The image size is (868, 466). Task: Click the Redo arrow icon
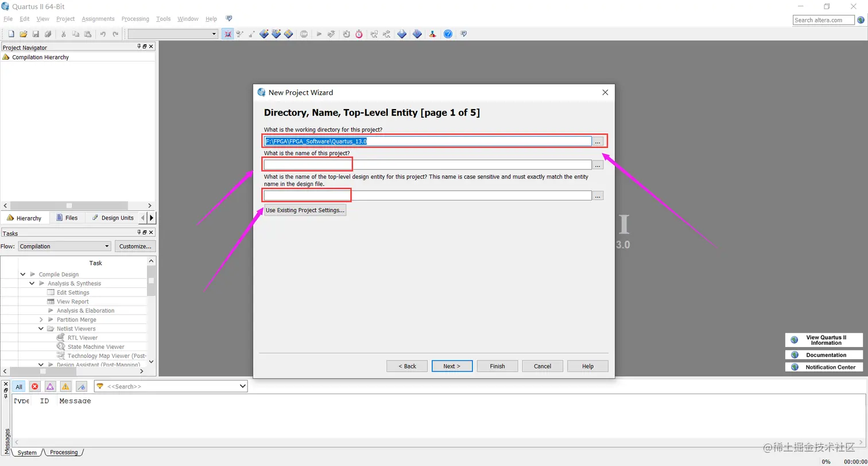point(115,34)
